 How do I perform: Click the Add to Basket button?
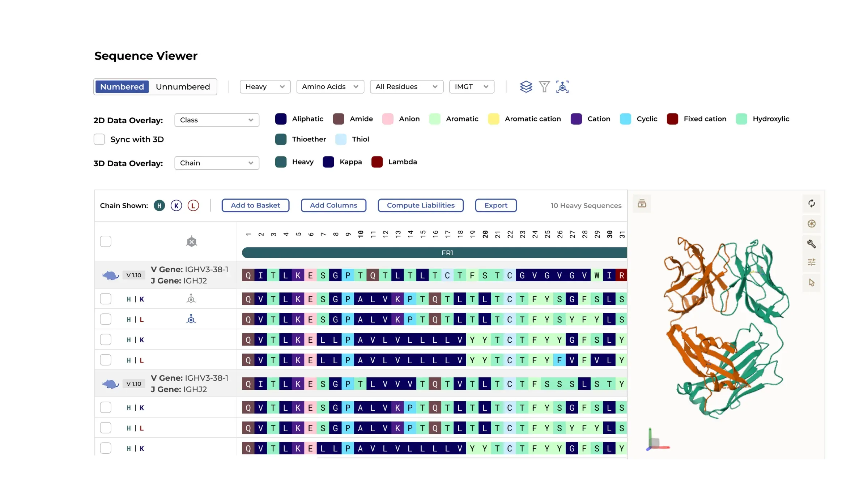pyautogui.click(x=255, y=205)
